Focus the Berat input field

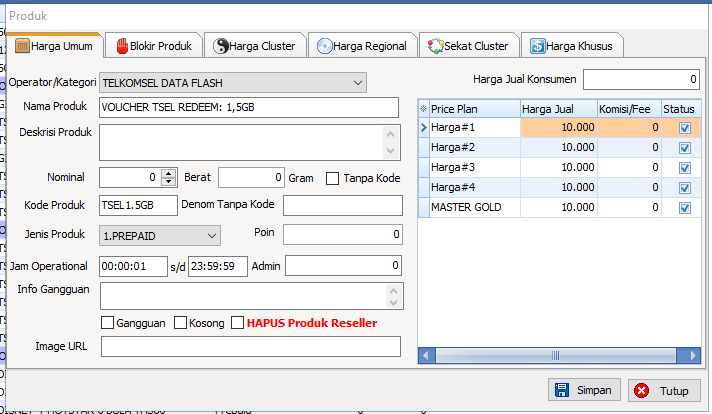point(251,177)
